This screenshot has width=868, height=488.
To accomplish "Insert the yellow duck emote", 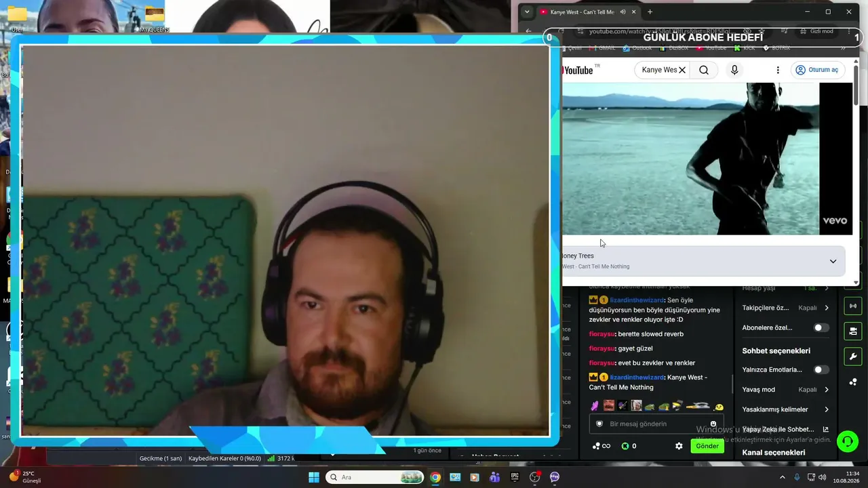I will 719,407.
